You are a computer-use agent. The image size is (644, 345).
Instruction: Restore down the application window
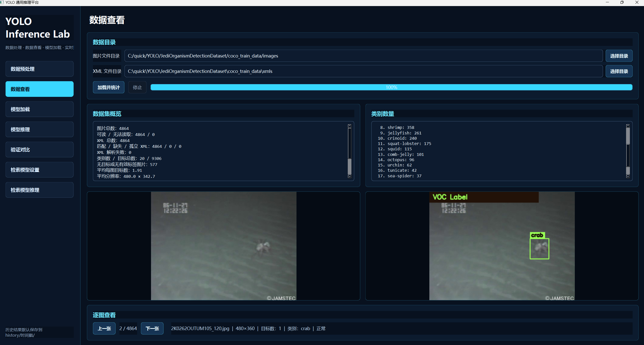pyautogui.click(x=622, y=3)
